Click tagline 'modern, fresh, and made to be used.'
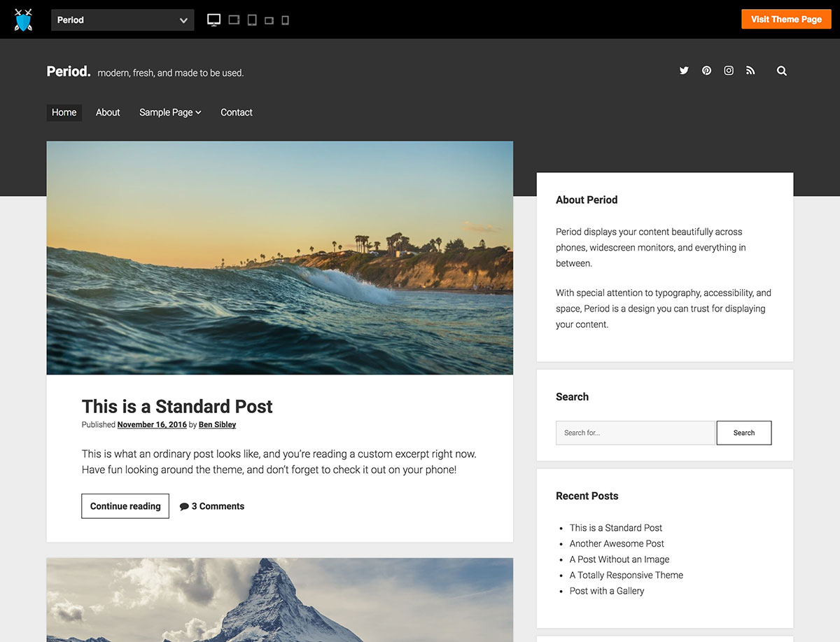This screenshot has height=642, width=840. coord(171,73)
